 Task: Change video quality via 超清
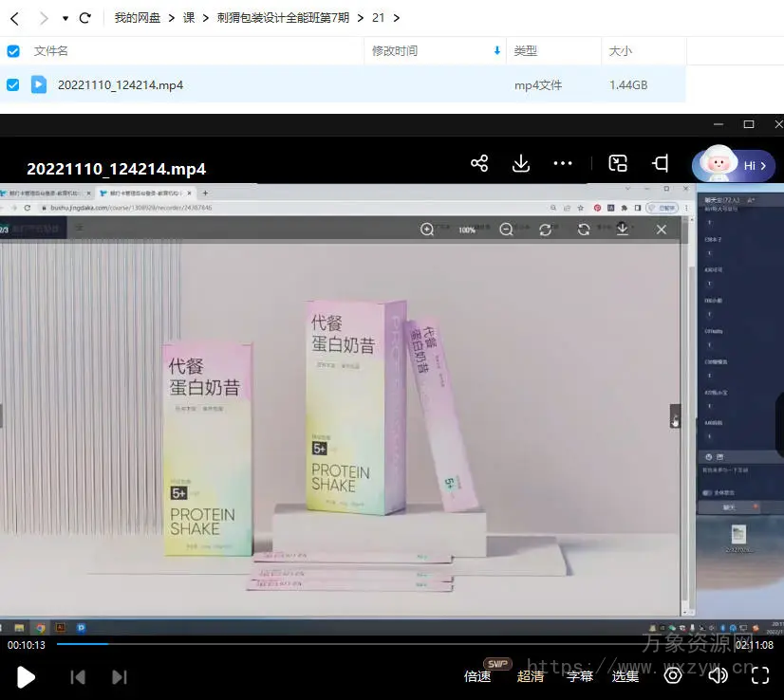click(x=531, y=676)
